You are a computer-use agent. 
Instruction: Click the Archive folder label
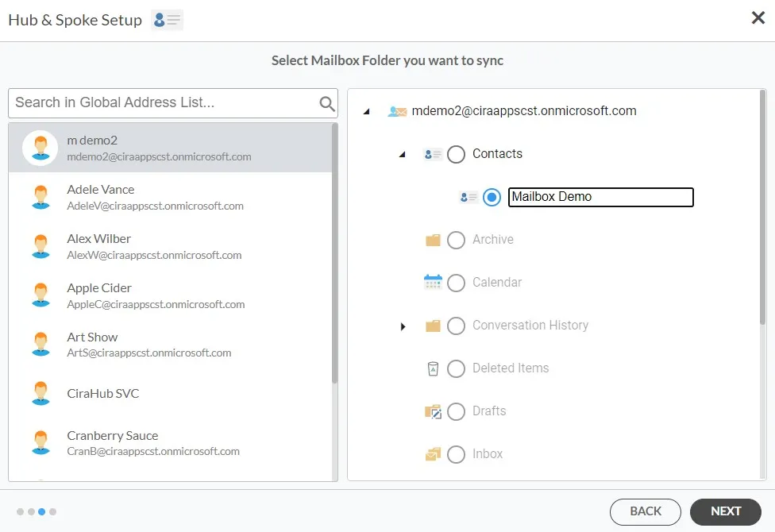493,240
